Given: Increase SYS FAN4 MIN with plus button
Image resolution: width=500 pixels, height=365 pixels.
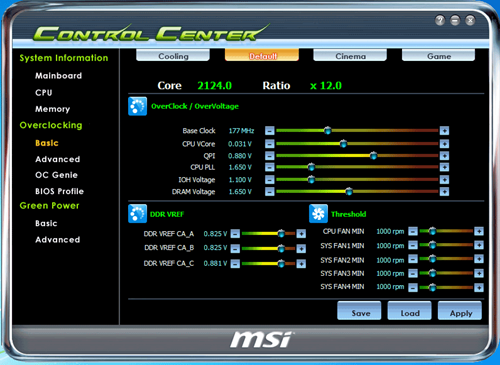Looking at the screenshot, I should point(479,287).
